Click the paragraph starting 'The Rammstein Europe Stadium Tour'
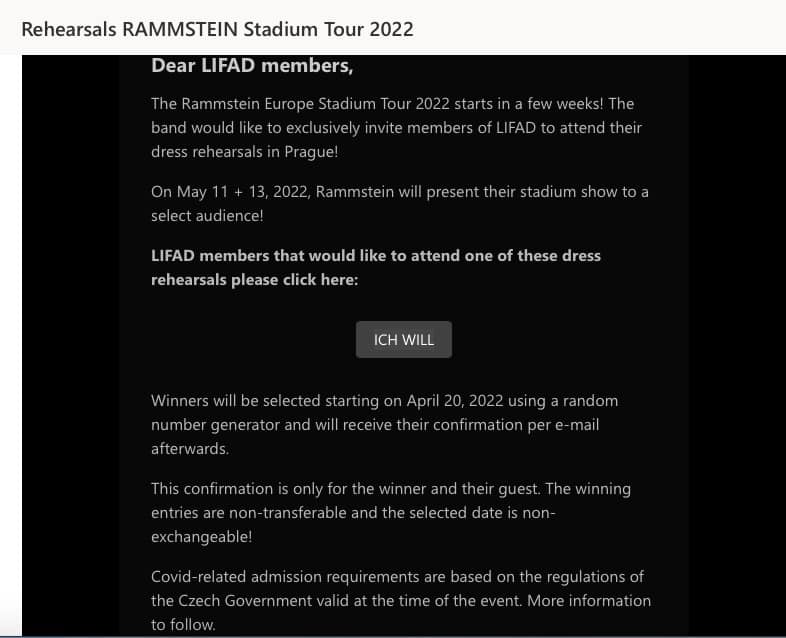The width and height of the screenshot is (786, 638). point(392,104)
